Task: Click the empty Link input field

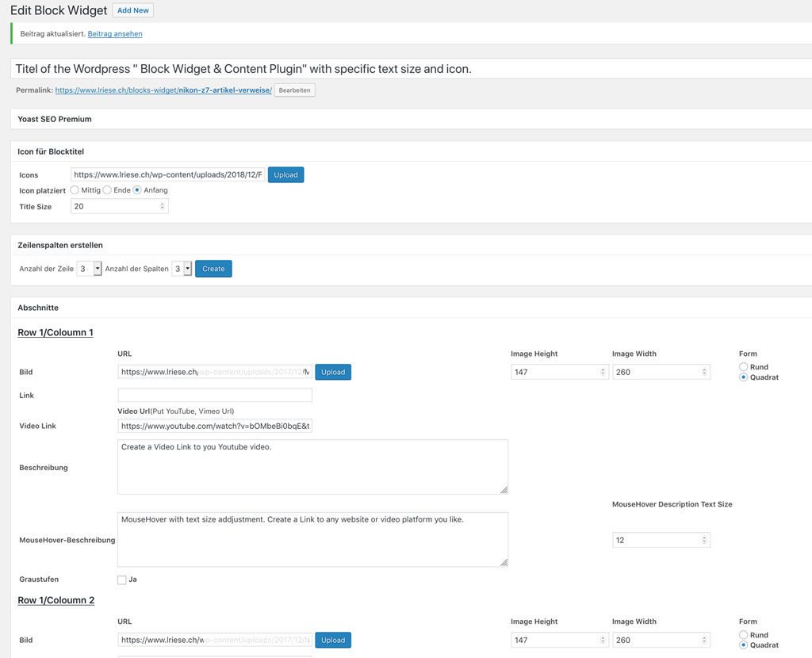Action: pyautogui.click(x=215, y=395)
